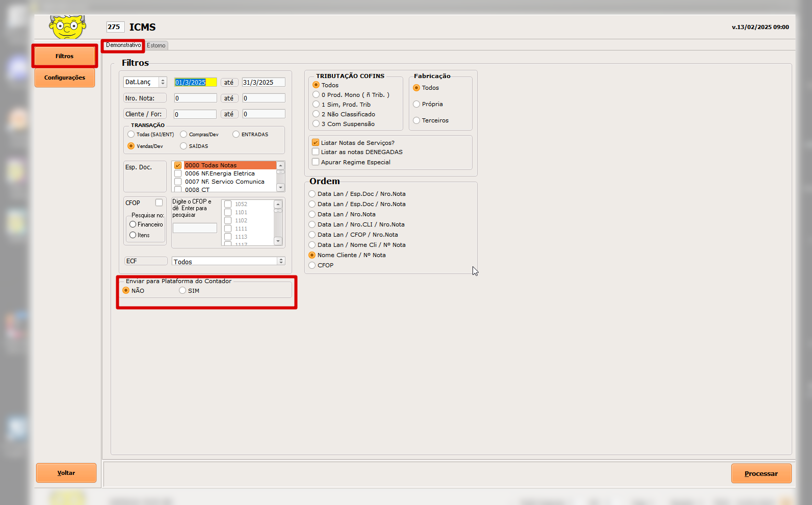Uncheck Listar Notas de Serviços
This screenshot has width=812, height=505.
click(x=316, y=143)
